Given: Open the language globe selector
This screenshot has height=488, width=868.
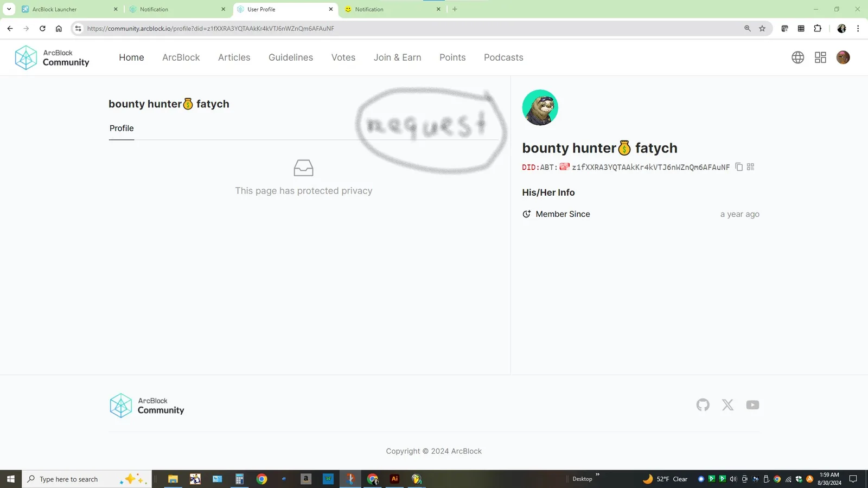Looking at the screenshot, I should pyautogui.click(x=797, y=57).
